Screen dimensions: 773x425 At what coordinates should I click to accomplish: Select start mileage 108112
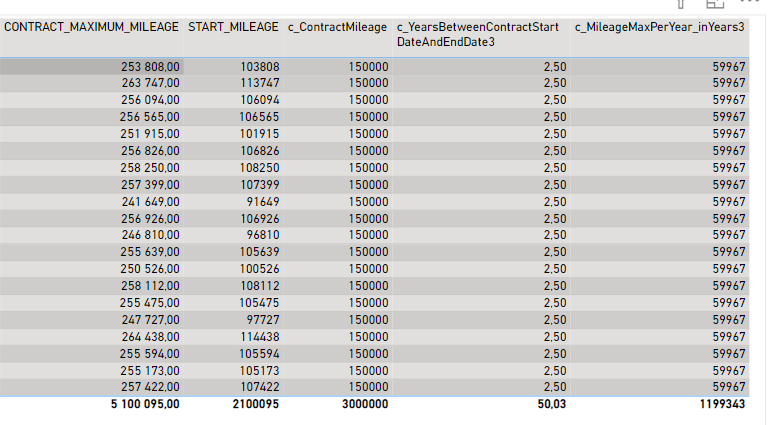pyautogui.click(x=260, y=286)
